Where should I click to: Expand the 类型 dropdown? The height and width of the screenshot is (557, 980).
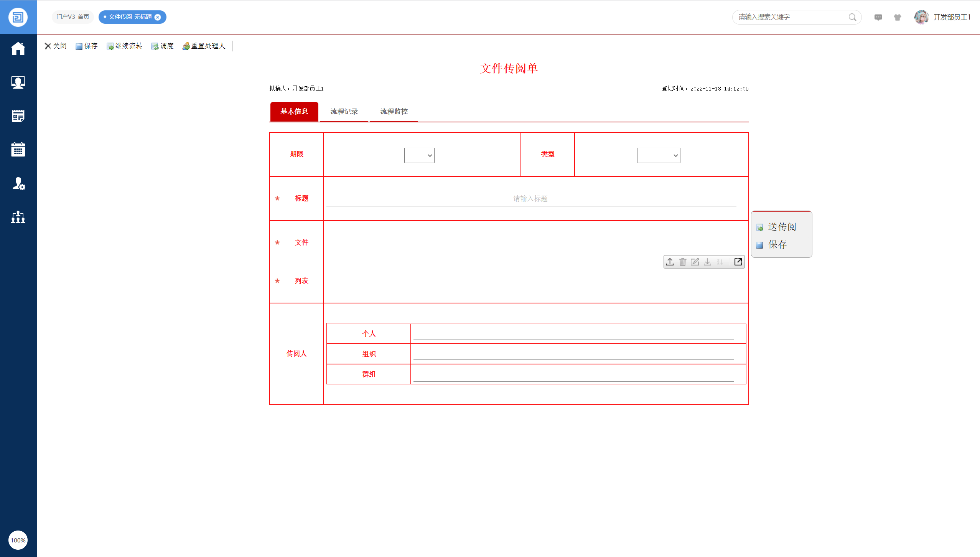coord(658,155)
